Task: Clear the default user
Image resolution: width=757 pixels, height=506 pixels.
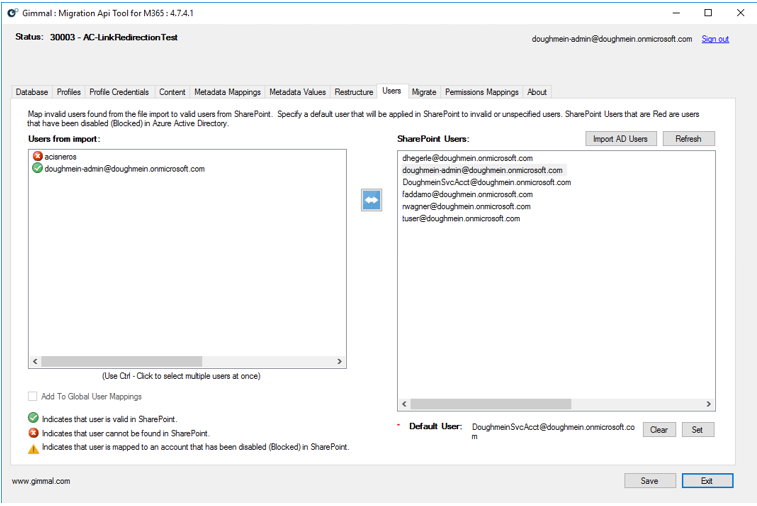Action: tap(658, 430)
